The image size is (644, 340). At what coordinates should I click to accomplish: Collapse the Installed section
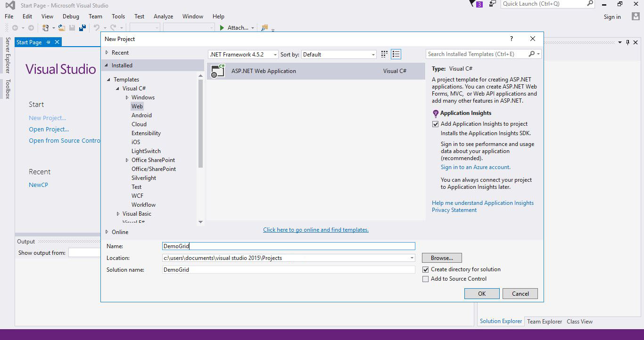107,65
